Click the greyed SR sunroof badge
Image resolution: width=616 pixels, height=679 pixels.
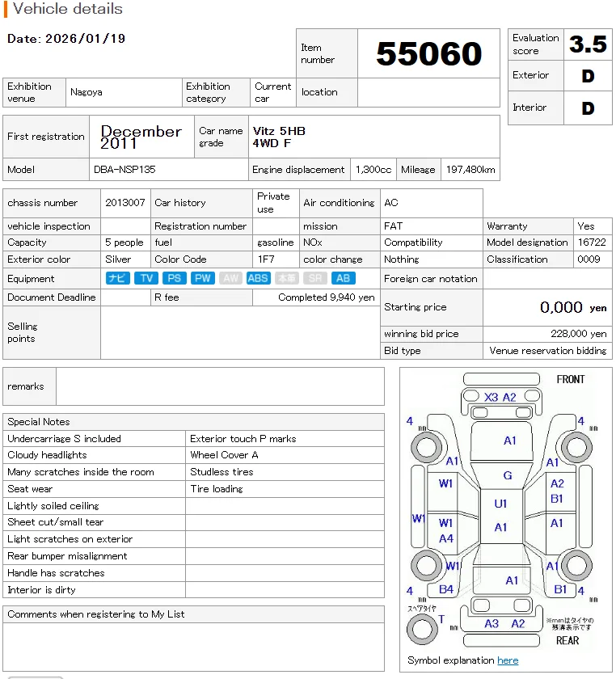click(x=315, y=278)
